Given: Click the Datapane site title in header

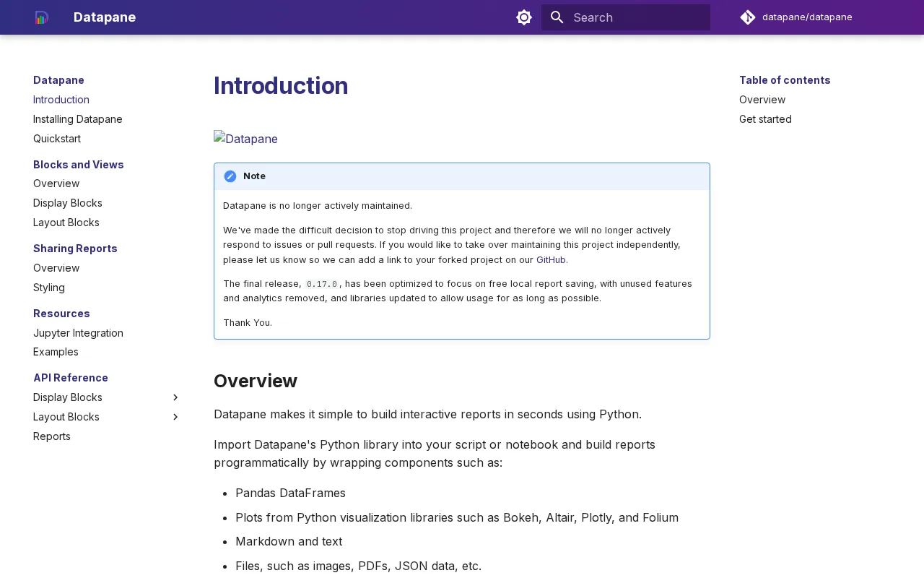Looking at the screenshot, I should pyautogui.click(x=105, y=17).
